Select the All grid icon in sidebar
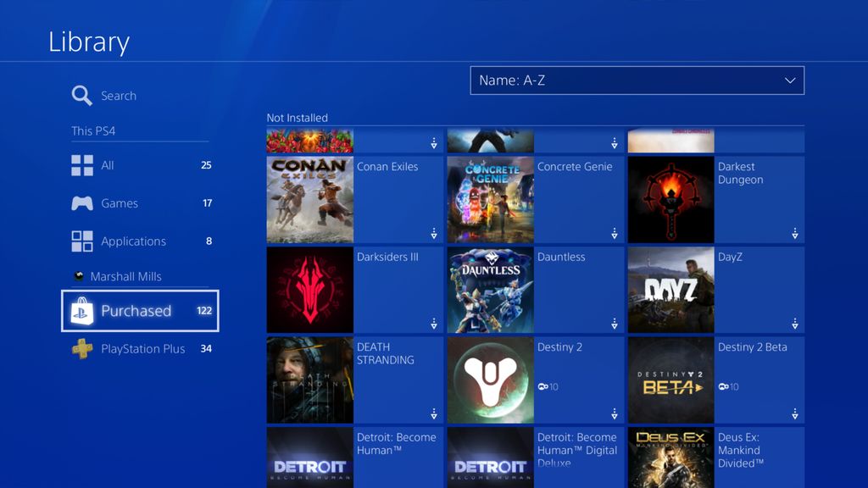 coord(82,166)
